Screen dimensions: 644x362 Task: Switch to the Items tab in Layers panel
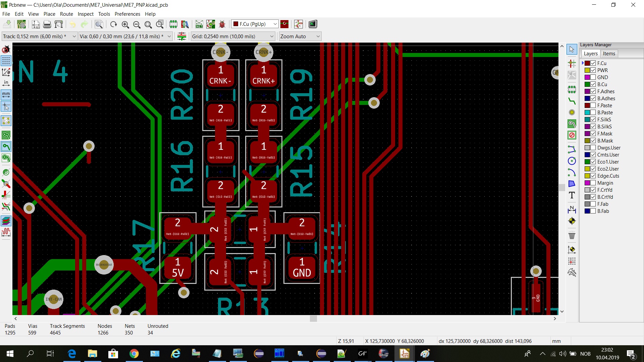click(609, 53)
